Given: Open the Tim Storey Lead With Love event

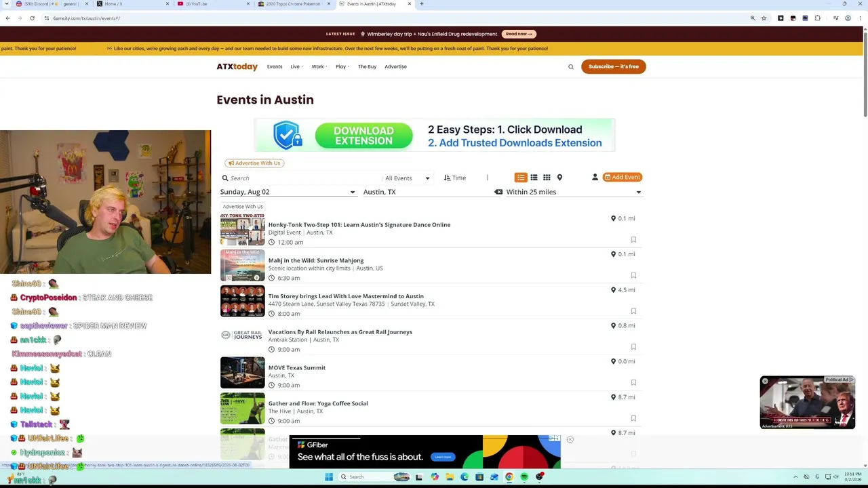Looking at the screenshot, I should [x=346, y=296].
